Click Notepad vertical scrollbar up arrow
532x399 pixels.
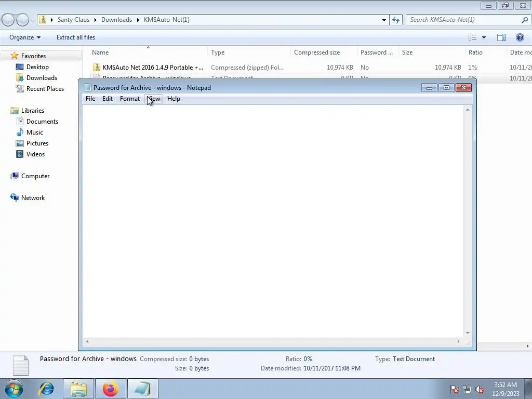point(468,110)
